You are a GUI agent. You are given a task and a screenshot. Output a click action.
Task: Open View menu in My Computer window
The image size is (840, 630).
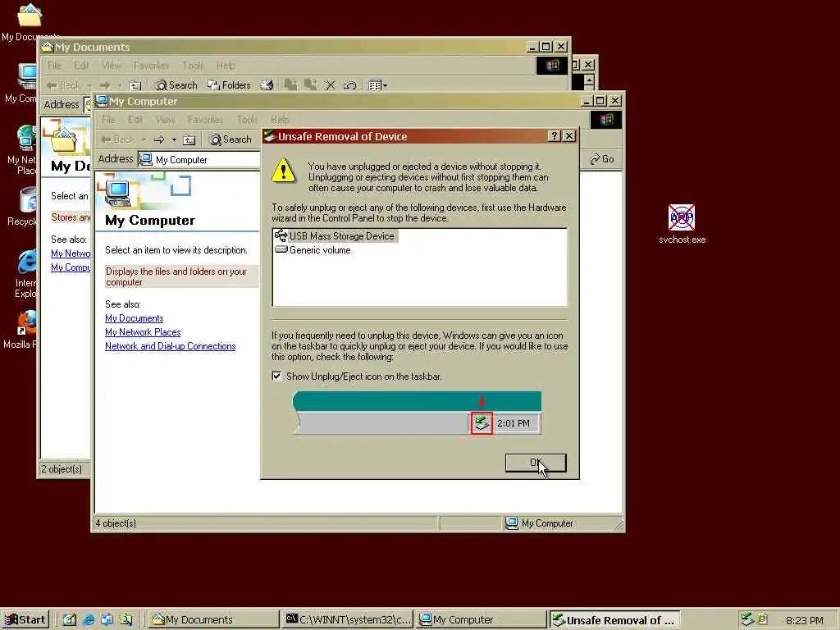pyautogui.click(x=166, y=120)
